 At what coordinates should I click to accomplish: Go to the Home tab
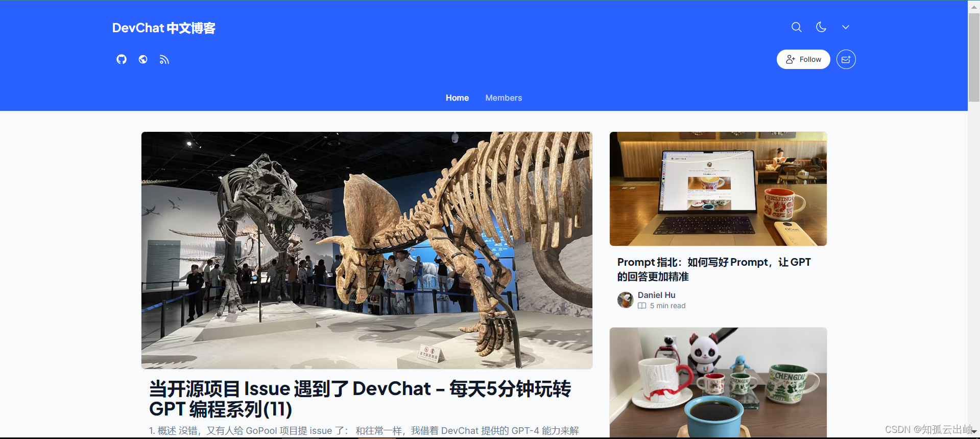point(457,98)
